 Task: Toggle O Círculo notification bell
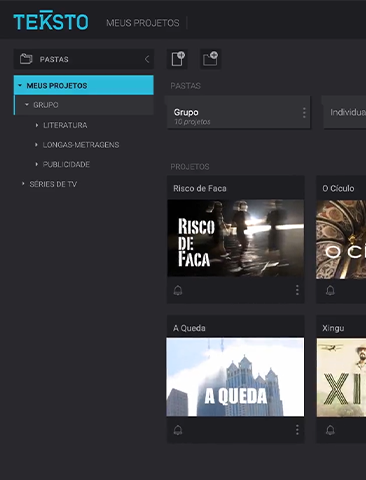coord(330,290)
